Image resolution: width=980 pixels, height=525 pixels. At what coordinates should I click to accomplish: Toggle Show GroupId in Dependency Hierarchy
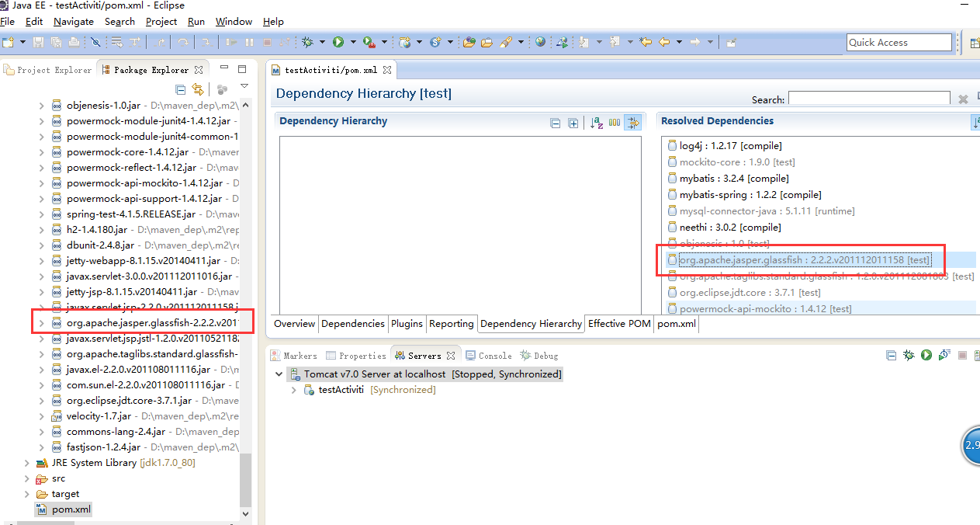615,123
